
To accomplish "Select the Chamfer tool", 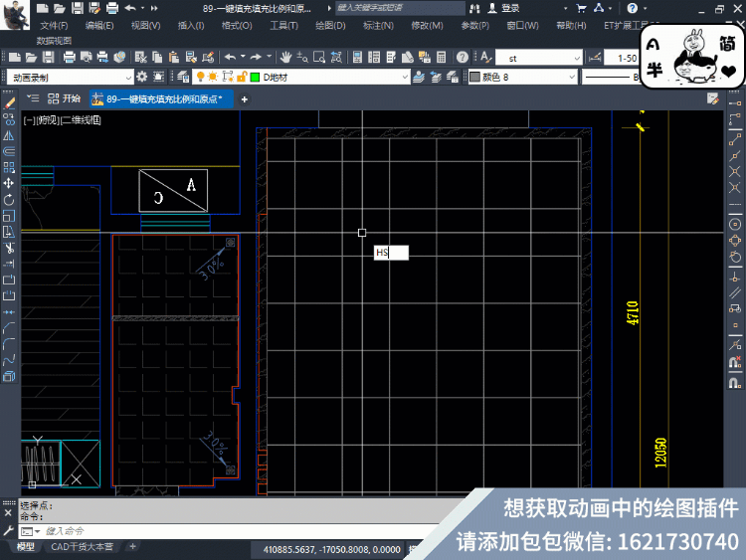I will click(9, 328).
